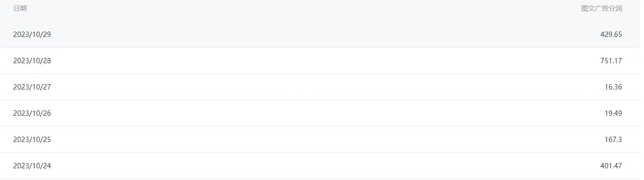Click the middle of the 2023/10/28 row
Viewport: 644px width, 180px height.
319,61
